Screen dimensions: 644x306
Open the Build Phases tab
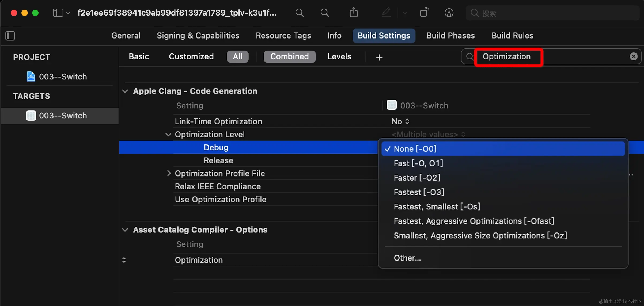point(450,36)
